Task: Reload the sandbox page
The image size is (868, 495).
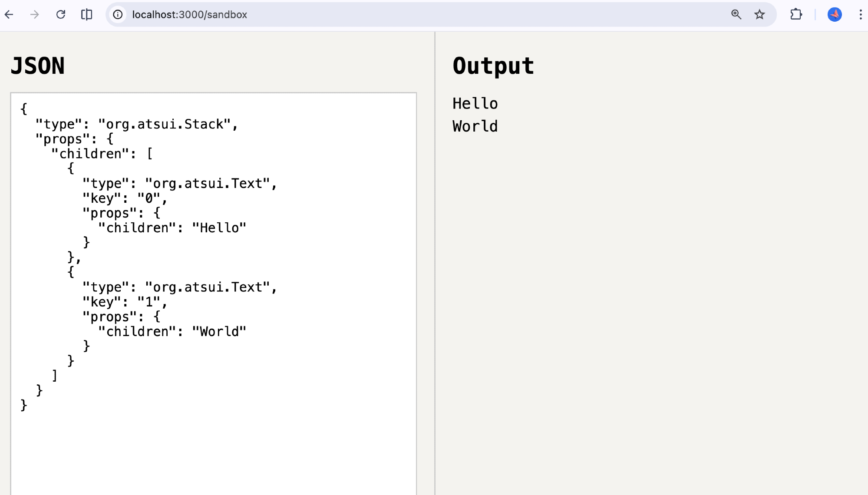Action: [x=61, y=14]
